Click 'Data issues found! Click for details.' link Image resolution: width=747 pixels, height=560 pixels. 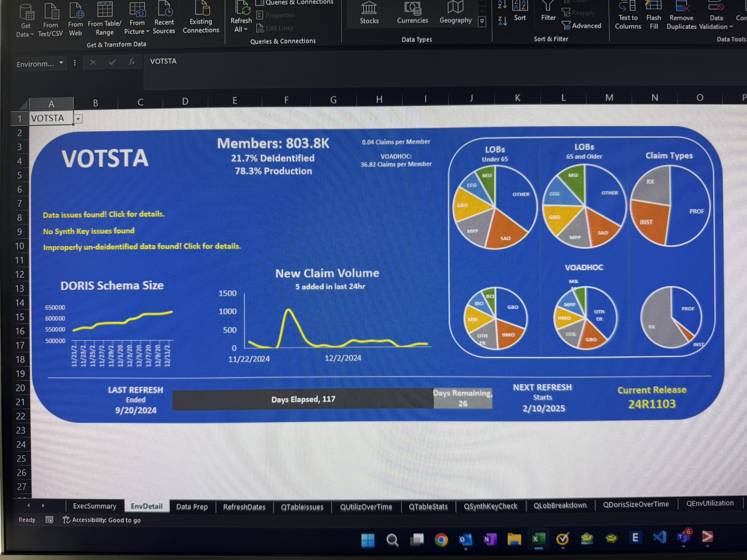click(x=104, y=214)
